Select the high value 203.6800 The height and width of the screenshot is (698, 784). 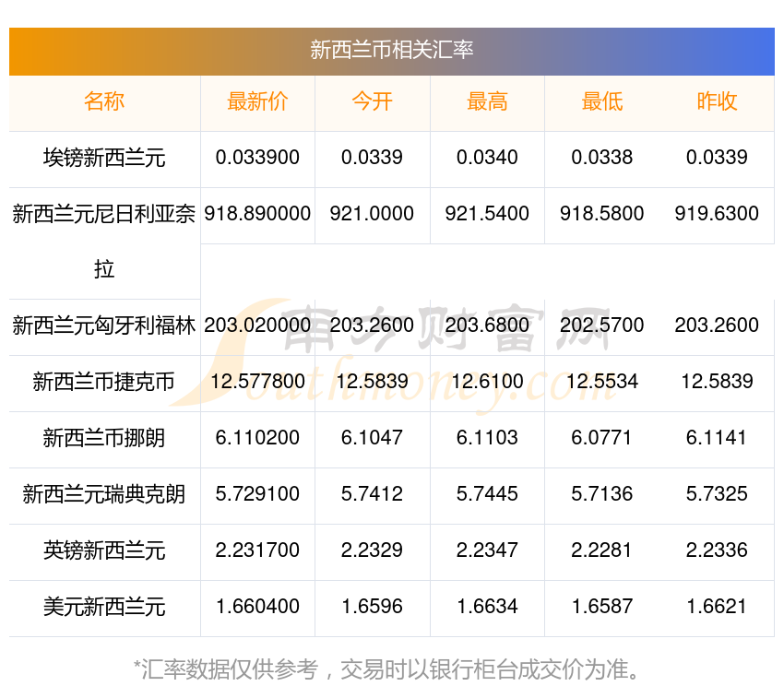(x=487, y=325)
